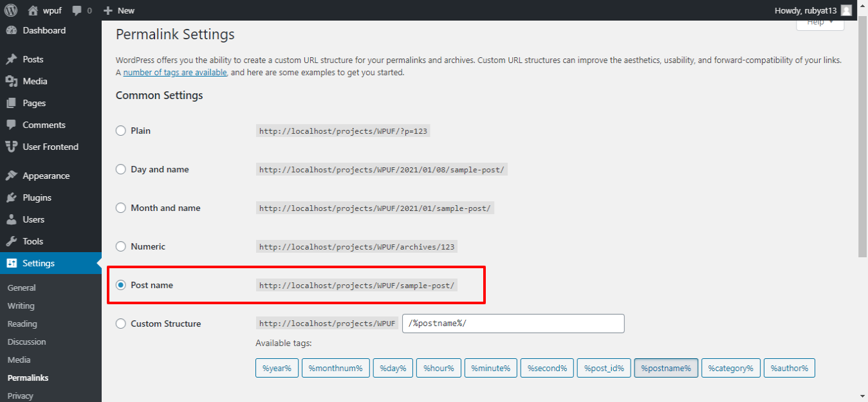
Task: Open the Appearance menu
Action: (51, 176)
